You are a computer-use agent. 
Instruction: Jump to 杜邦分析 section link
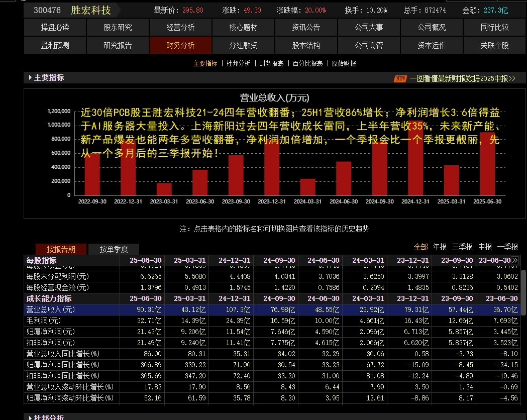(x=238, y=63)
